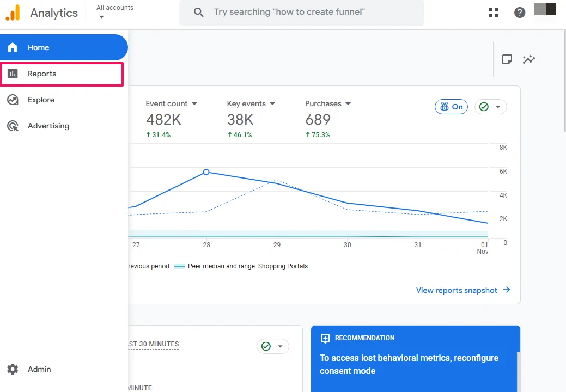Click the Google Analytics logo

[13, 13]
